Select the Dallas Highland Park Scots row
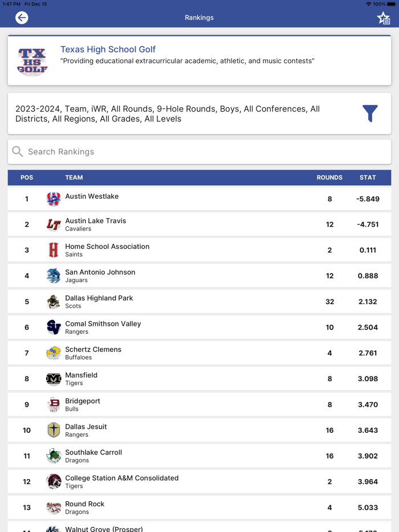Viewport: 399px width, 532px height. point(199,301)
